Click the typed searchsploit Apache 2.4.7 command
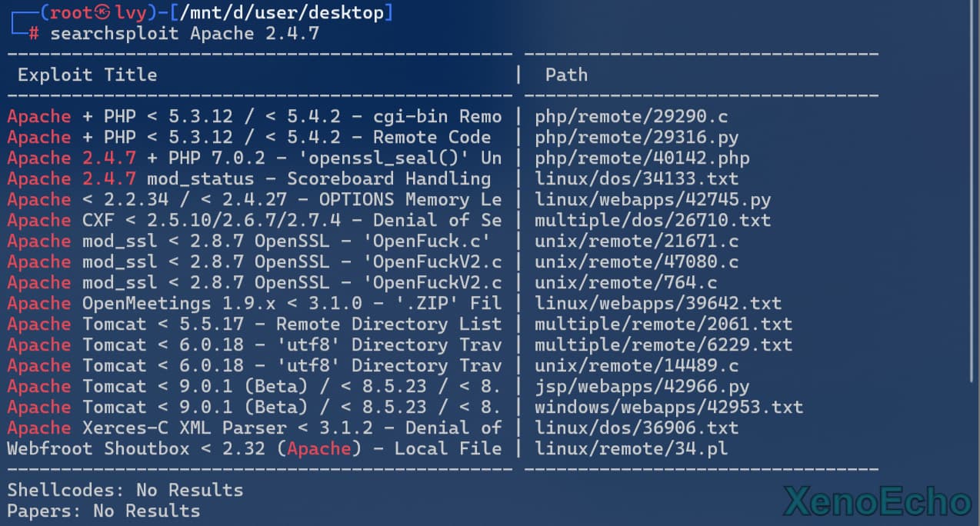The height and width of the screenshot is (526, 980). coord(185,34)
